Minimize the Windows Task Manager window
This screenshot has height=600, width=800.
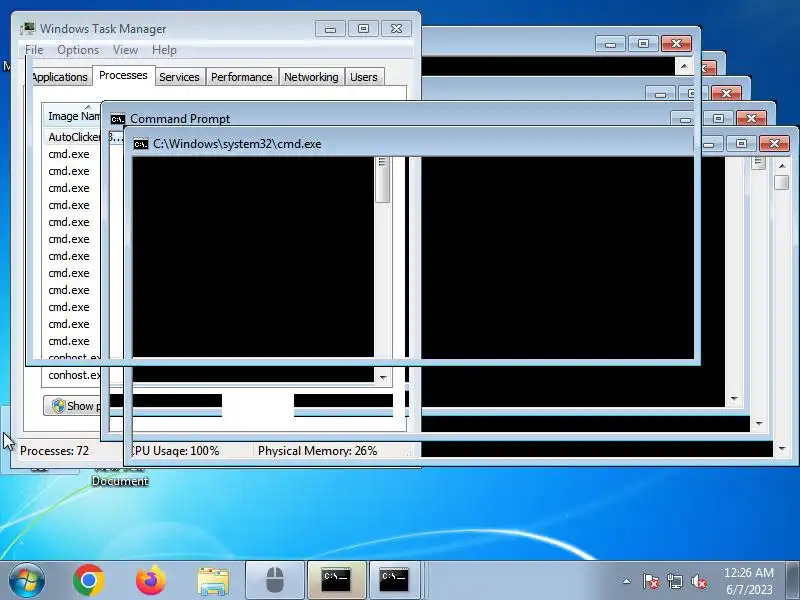(x=330, y=29)
